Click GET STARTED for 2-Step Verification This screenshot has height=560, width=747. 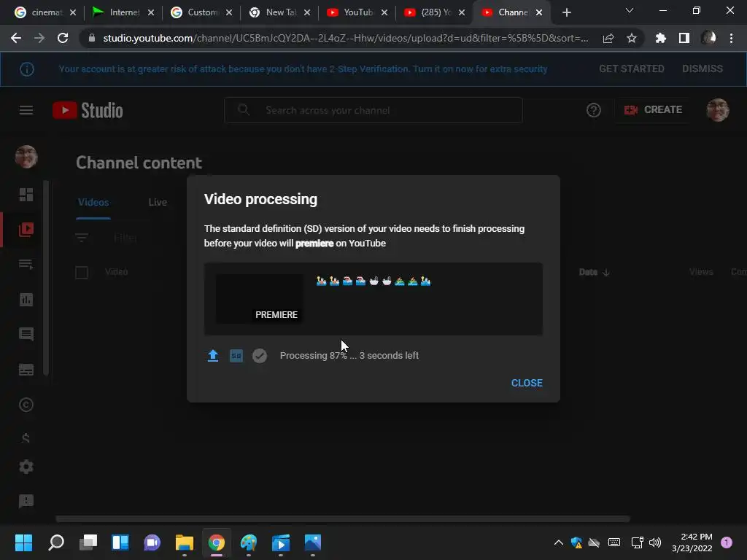[x=631, y=69]
